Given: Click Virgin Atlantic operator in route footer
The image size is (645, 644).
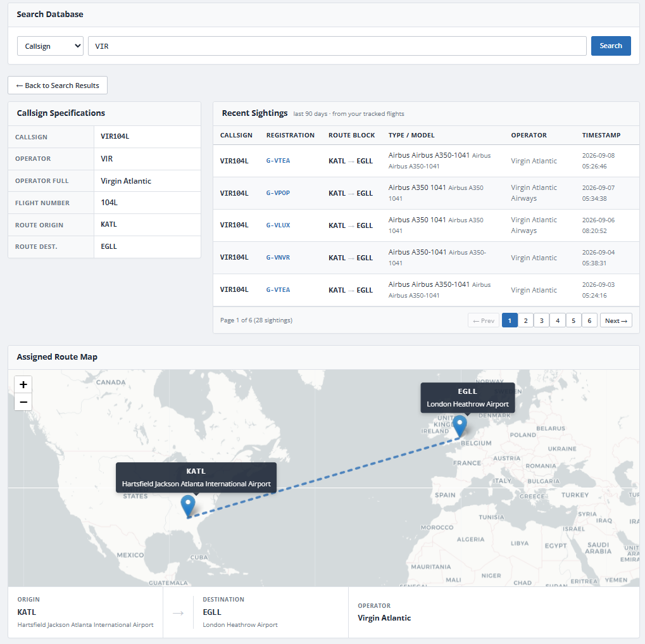Looking at the screenshot, I should (384, 617).
